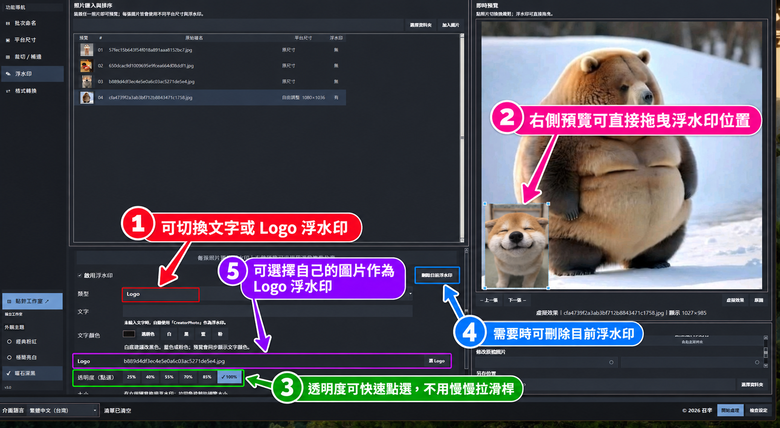Click the 平台尺寸 sidebar icon
The height and width of the screenshot is (428, 780).
tap(8, 40)
